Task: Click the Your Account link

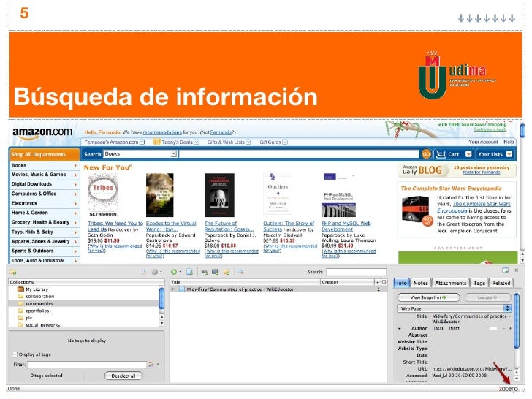Action: point(483,142)
